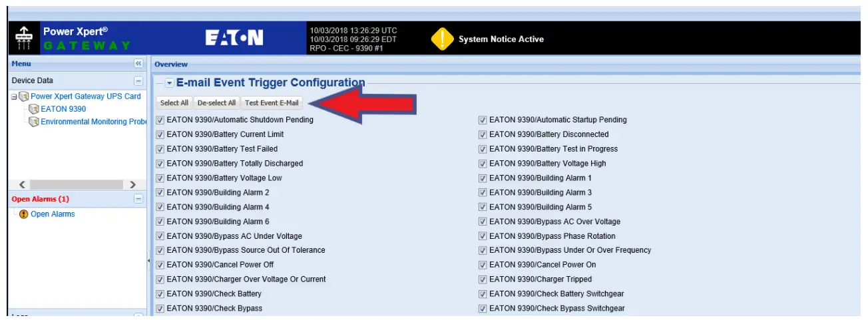Screen dimensions: 868x320
Task: Toggle Battery Disconnected checkbox
Action: (x=483, y=135)
